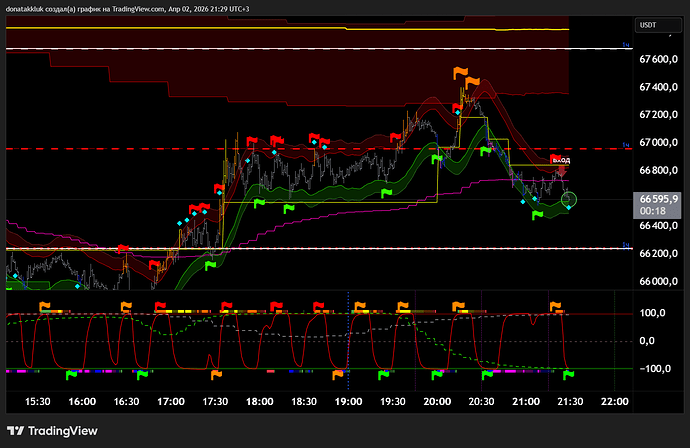The height and width of the screenshot is (448, 690).
Task: Click the 67400,0 price scale label
Action: tap(658, 87)
